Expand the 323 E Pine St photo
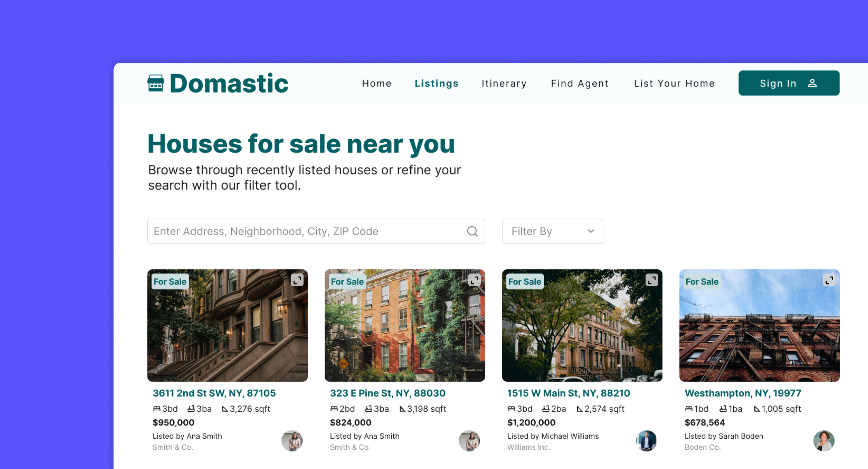 point(474,280)
